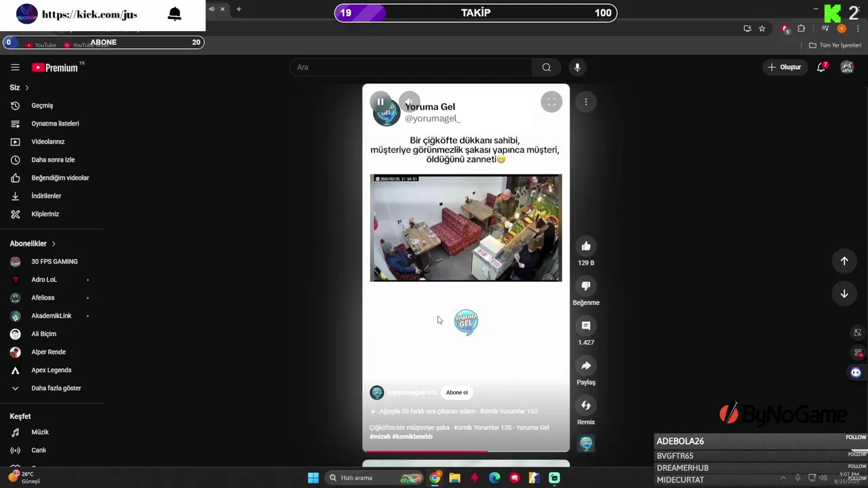Image resolution: width=868 pixels, height=488 pixels.
Task: Open Chrome media control icon
Action: point(825,28)
